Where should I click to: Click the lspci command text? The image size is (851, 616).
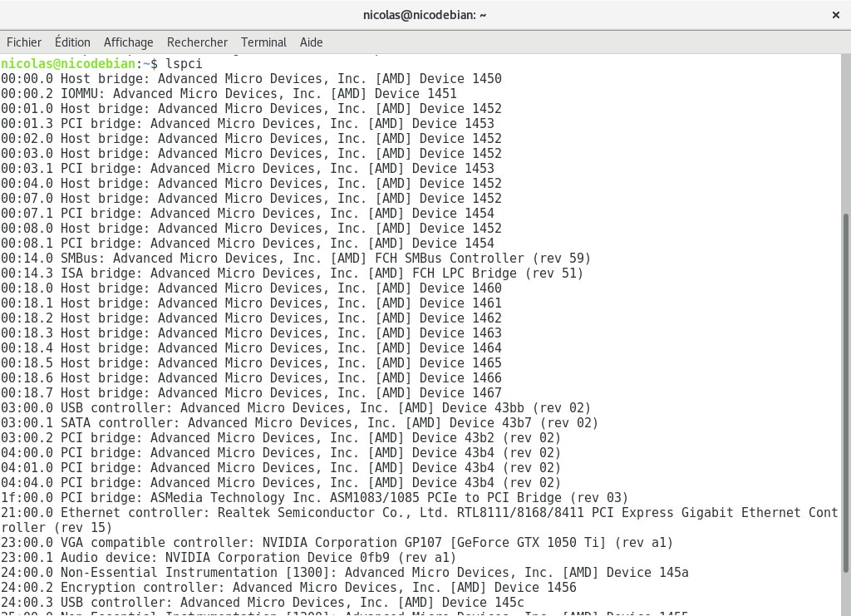(184, 63)
